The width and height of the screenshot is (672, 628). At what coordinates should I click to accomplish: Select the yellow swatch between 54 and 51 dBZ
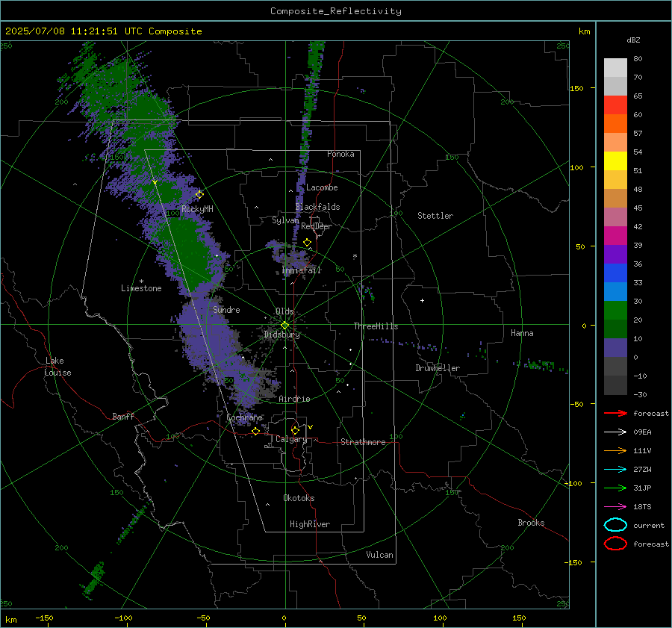click(615, 161)
